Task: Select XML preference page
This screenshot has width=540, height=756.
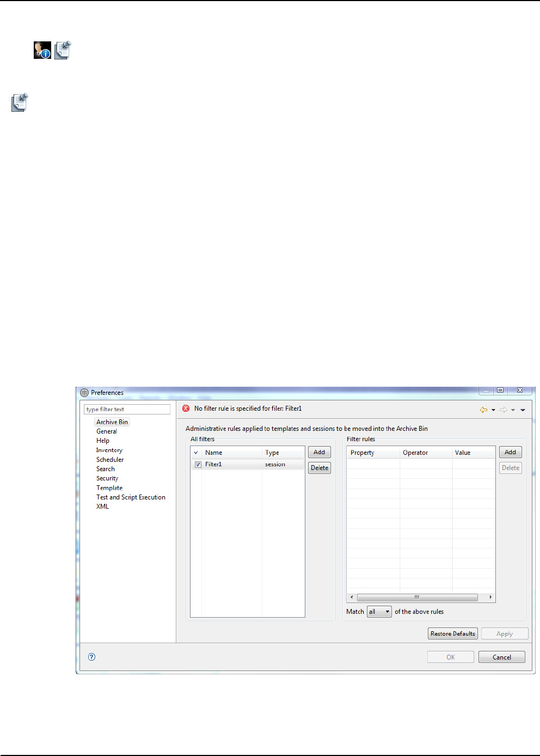Action: [x=102, y=507]
